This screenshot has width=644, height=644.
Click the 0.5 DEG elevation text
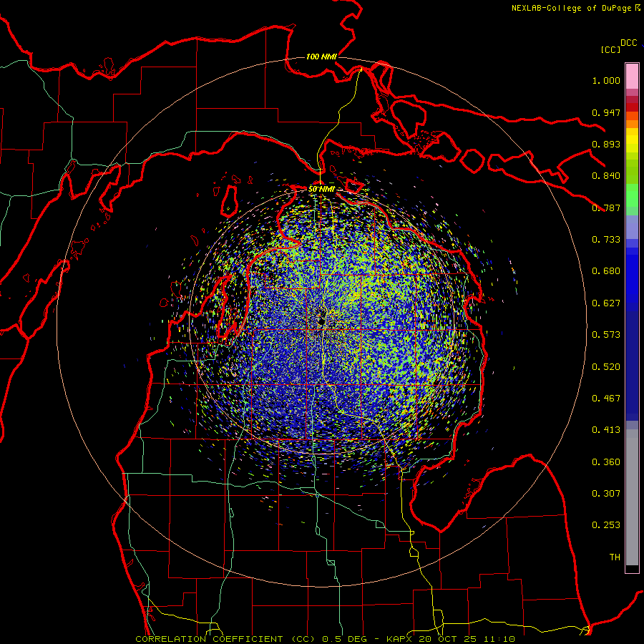click(x=344, y=639)
